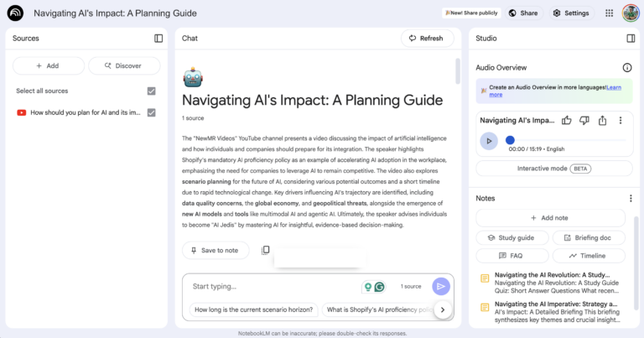Click the YouTube source icon

(x=21, y=112)
